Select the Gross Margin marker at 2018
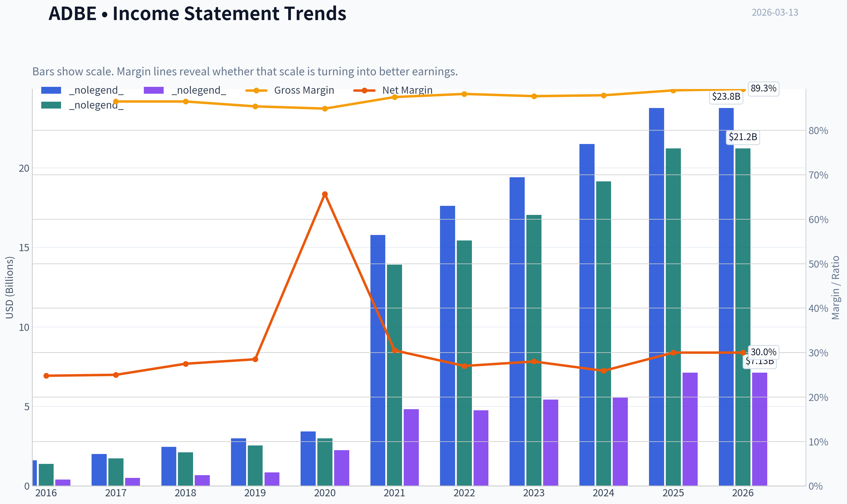 pyautogui.click(x=186, y=102)
